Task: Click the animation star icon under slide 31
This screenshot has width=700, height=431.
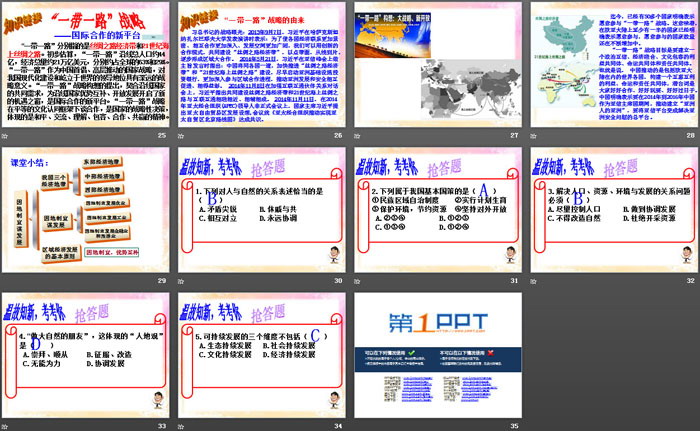Action: [357, 281]
